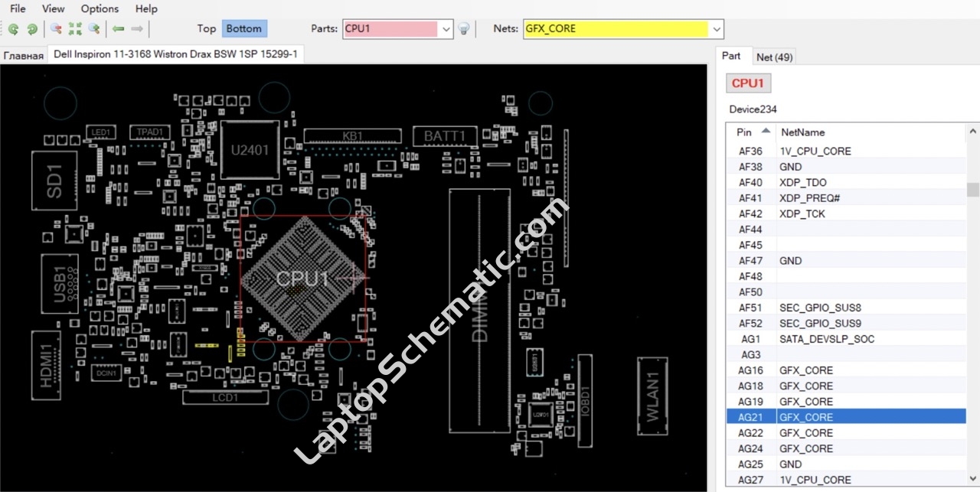Screen dimensions: 980x492
Task: Select pin AF44 row
Action: 846,230
